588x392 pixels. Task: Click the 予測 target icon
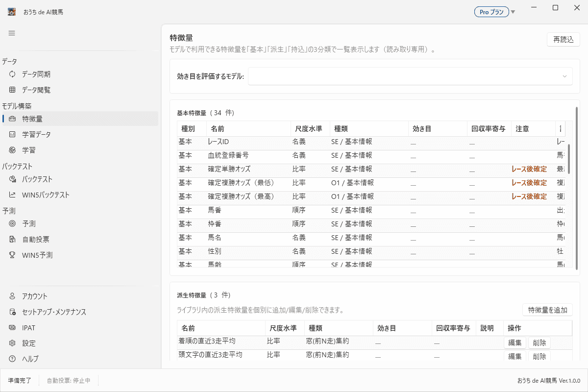point(12,223)
